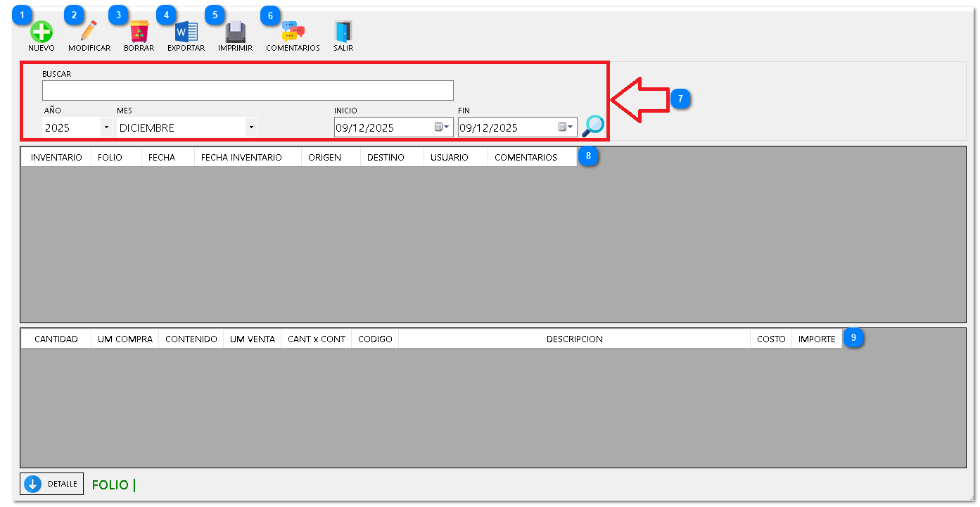This screenshot has height=507, width=980.
Task: Click the FECHA INVENTARIO column header
Action: pyautogui.click(x=241, y=158)
